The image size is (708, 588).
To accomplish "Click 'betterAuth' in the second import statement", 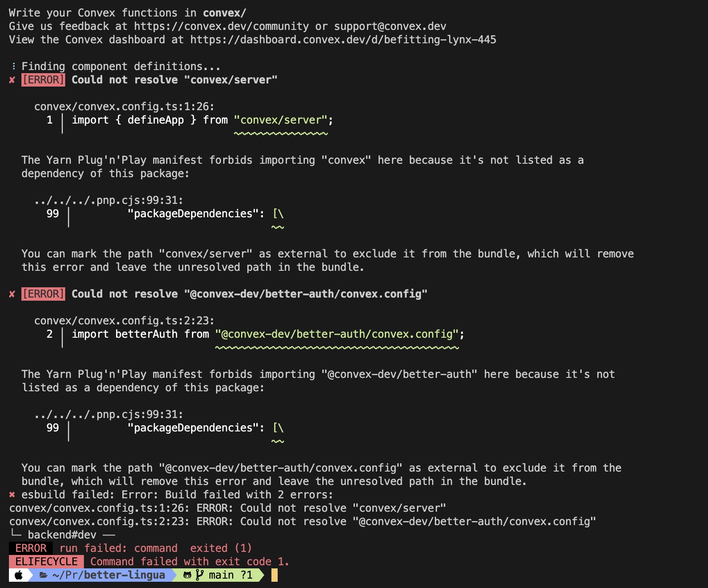I will 146,334.
